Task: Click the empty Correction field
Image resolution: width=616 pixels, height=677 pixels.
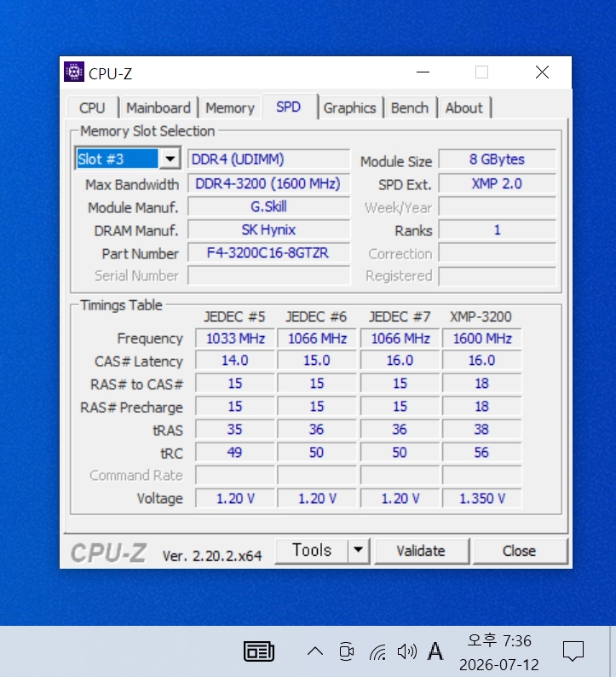Action: point(498,253)
